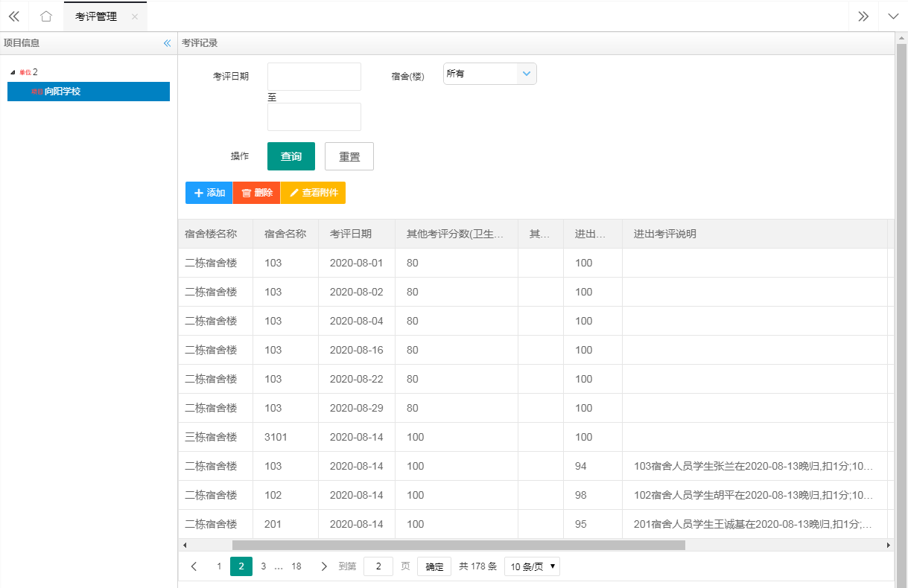Screen dimensions: 908x588
Task: Switch to the 考评管理 tab
Action: [x=96, y=16]
